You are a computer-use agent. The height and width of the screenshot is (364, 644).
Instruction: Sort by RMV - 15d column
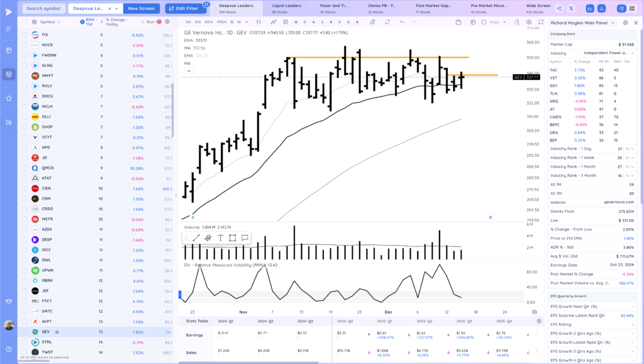(x=91, y=22)
